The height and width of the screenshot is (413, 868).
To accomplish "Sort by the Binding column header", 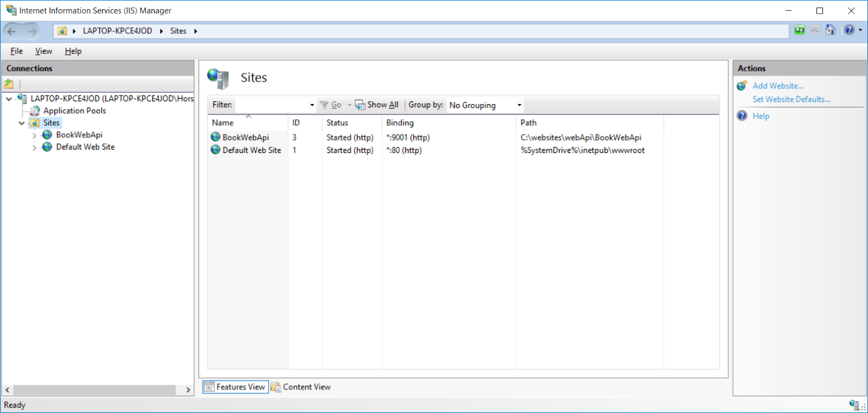I will 449,122.
